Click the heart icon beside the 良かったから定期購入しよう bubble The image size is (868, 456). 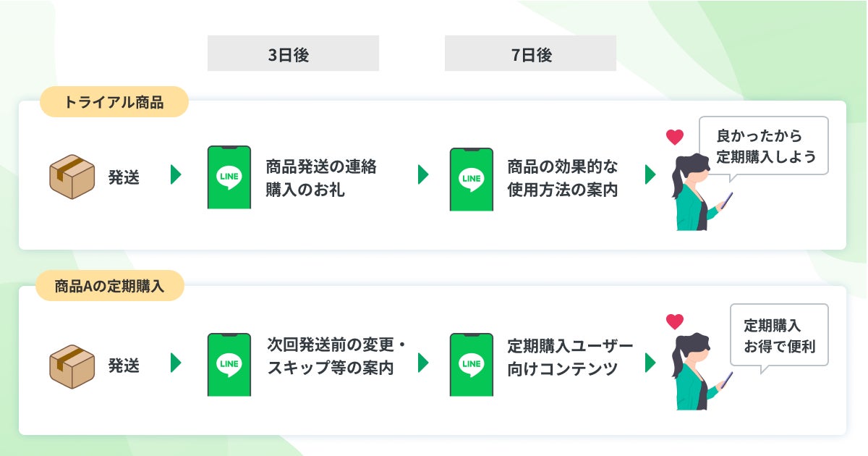tap(675, 137)
